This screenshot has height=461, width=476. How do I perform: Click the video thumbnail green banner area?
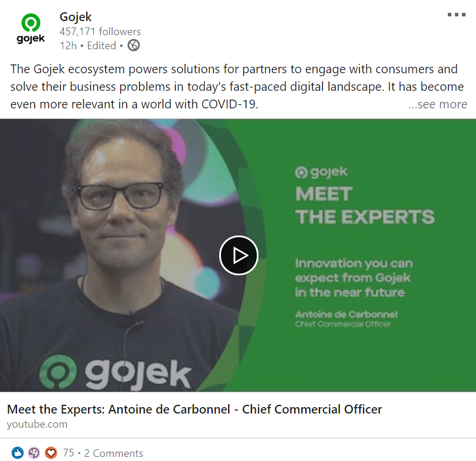coord(364,255)
